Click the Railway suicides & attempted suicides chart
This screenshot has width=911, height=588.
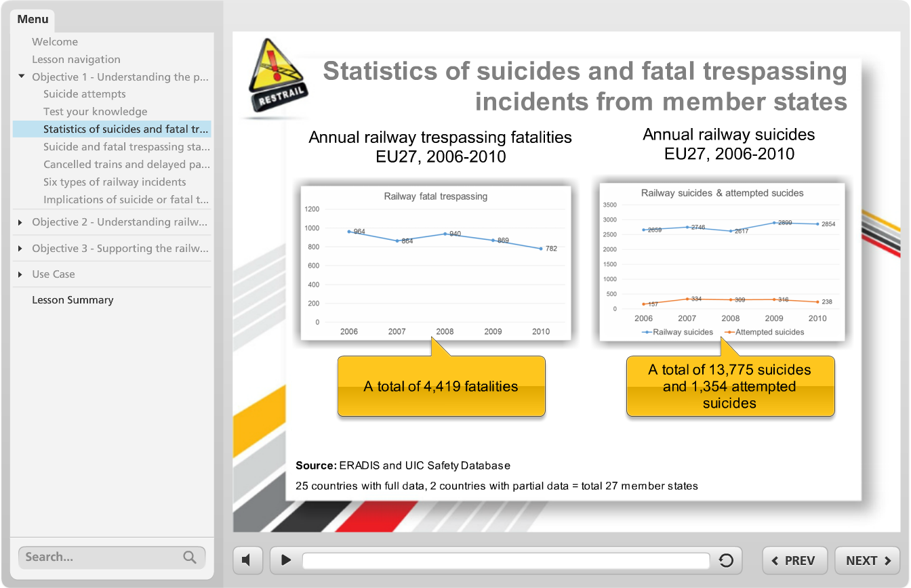[x=723, y=261]
